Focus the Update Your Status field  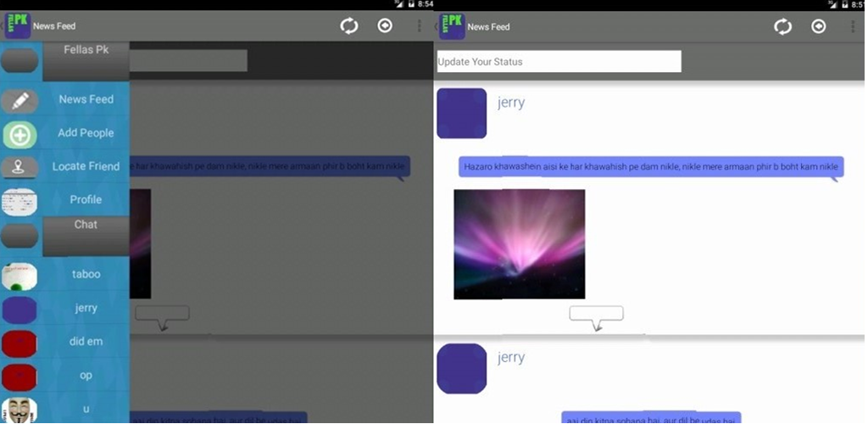click(559, 61)
